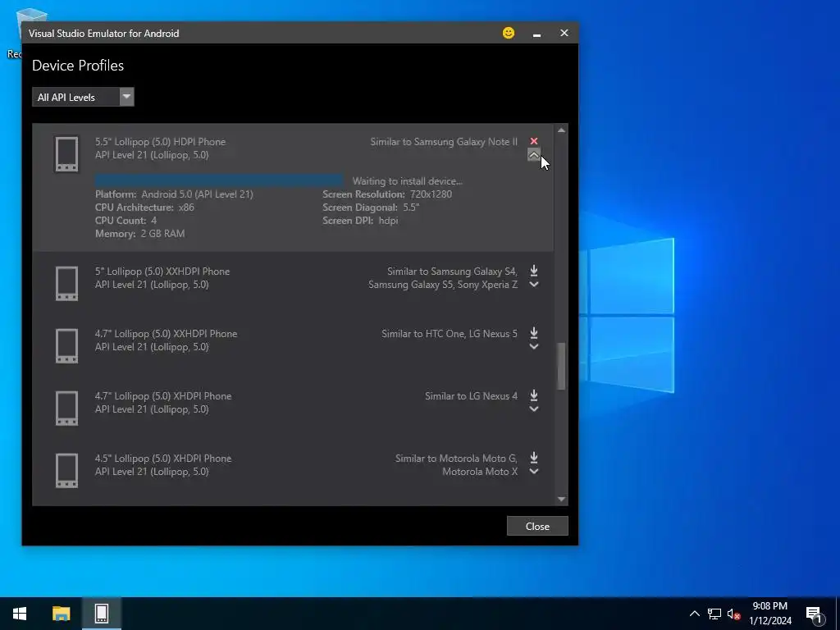Viewport: 840px width, 630px height.
Task: Open the Windows Start menu
Action: point(20,614)
